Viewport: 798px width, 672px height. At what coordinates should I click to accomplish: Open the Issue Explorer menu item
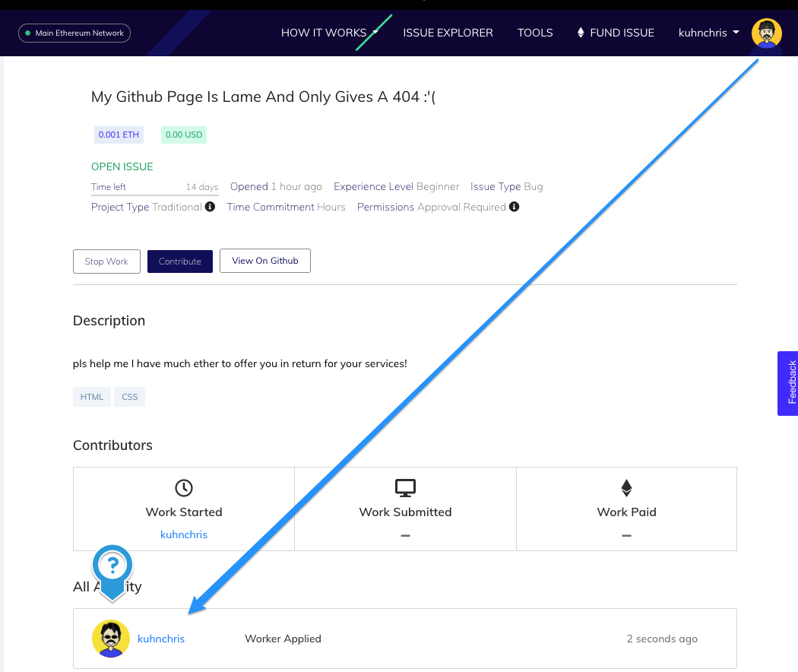[x=448, y=33]
